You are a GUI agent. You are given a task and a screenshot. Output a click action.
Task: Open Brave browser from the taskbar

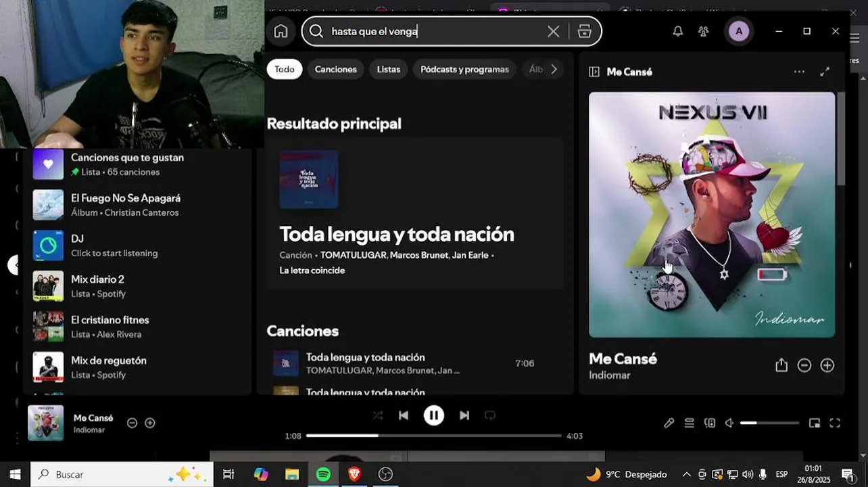[x=354, y=474]
